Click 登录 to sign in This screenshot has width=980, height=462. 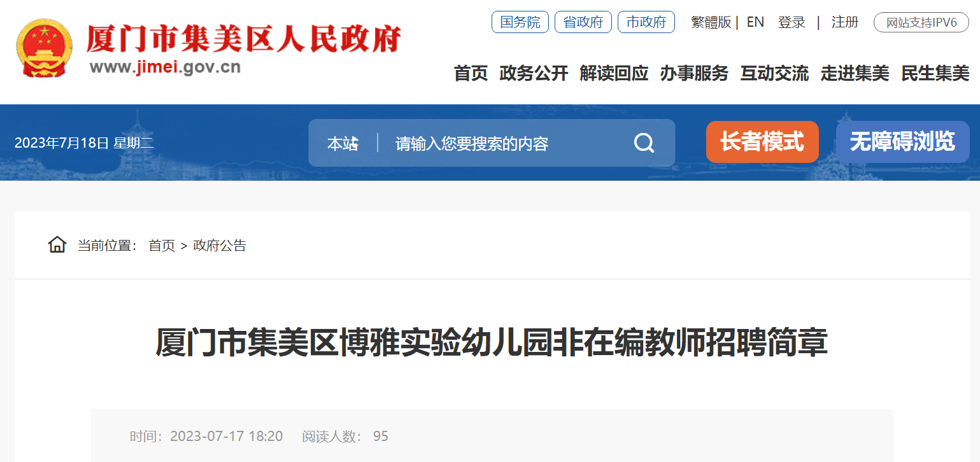click(x=792, y=22)
